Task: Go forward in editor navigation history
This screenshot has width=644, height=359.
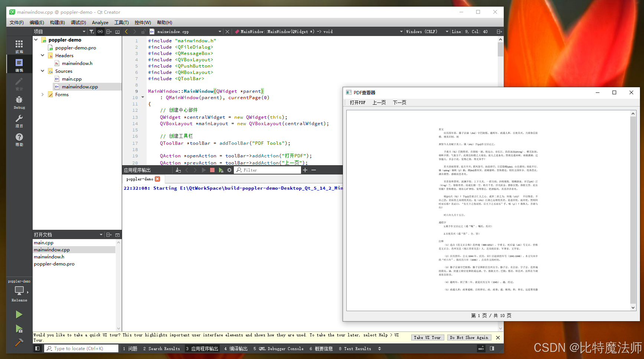Action: click(135, 32)
